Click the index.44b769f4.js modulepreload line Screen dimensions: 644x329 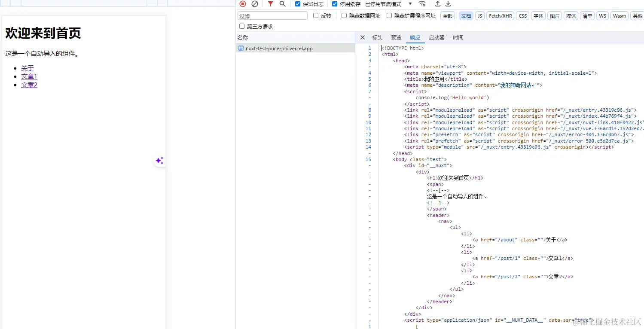(520, 116)
